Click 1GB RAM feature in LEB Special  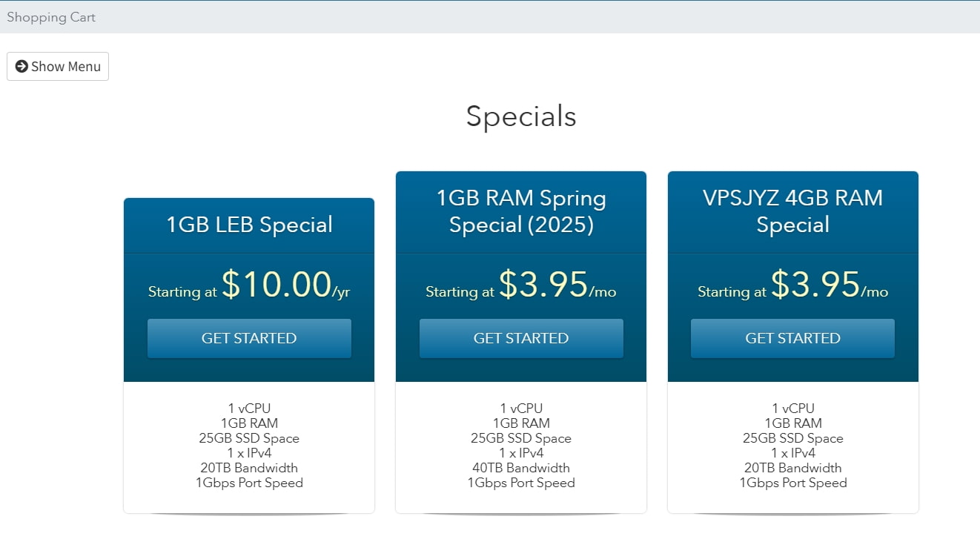tap(249, 423)
